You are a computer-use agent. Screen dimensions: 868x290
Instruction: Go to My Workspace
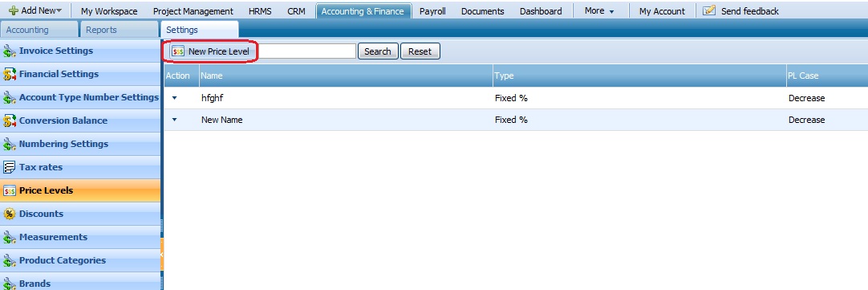tap(109, 11)
